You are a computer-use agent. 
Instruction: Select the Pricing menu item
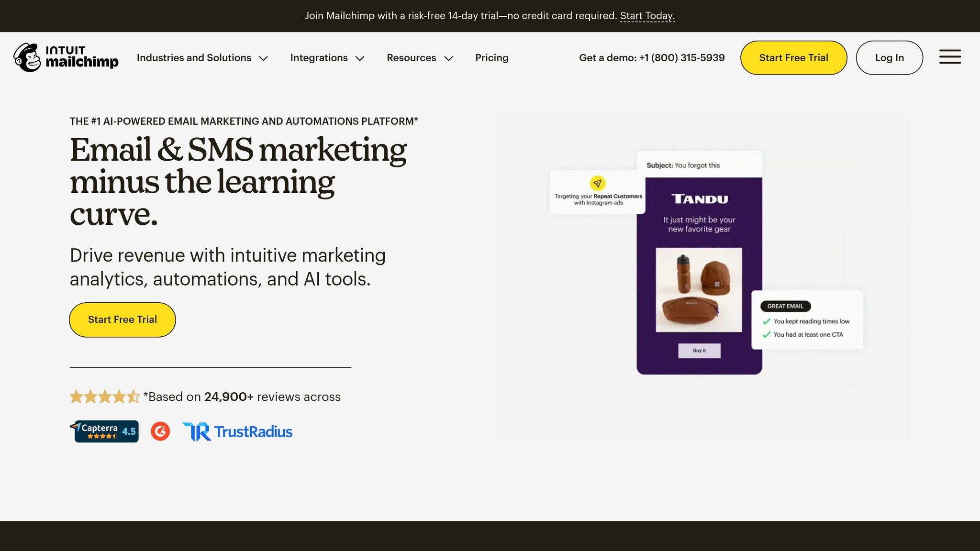[x=492, y=57]
